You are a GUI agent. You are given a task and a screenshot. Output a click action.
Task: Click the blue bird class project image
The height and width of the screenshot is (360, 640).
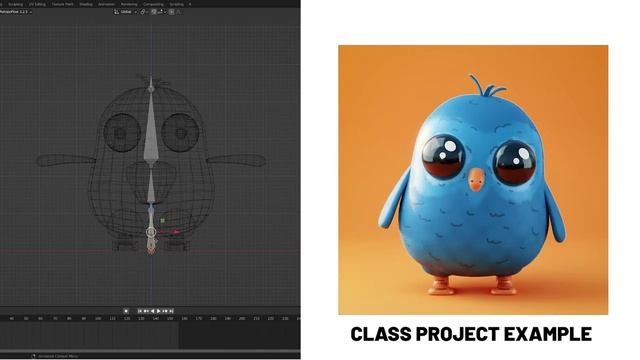click(x=473, y=180)
